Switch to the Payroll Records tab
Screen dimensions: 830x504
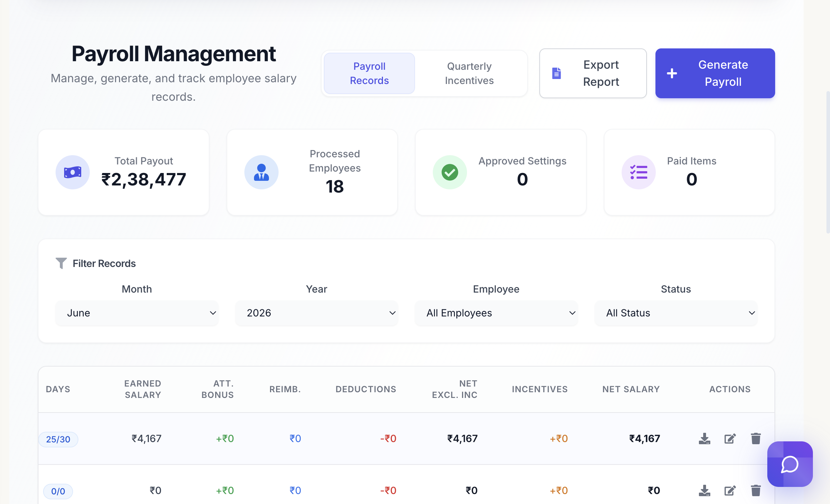tap(369, 73)
